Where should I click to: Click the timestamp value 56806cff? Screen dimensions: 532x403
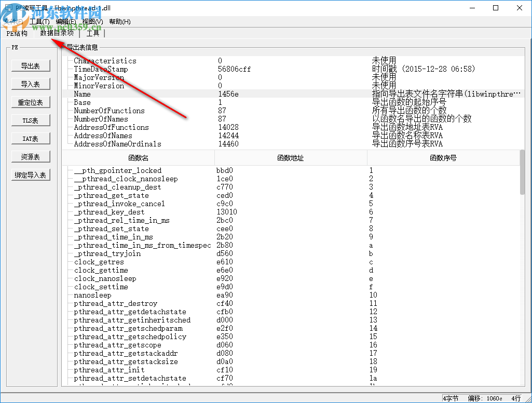[234, 69]
